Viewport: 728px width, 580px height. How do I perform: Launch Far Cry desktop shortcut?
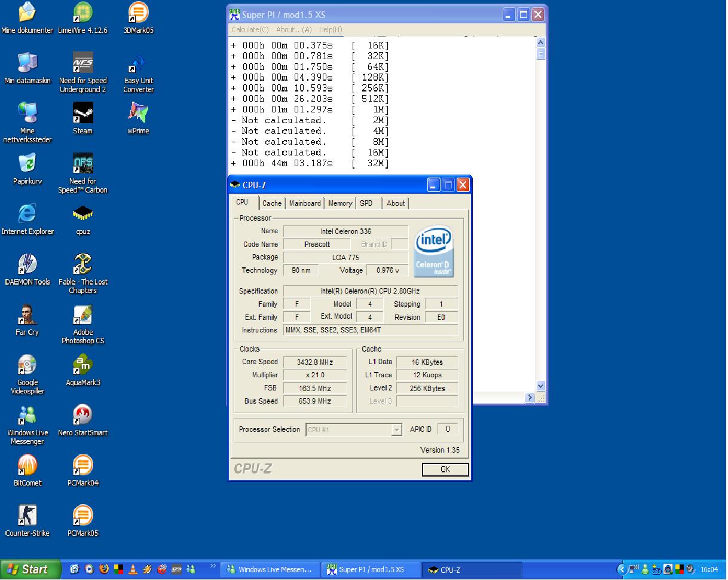point(27,319)
